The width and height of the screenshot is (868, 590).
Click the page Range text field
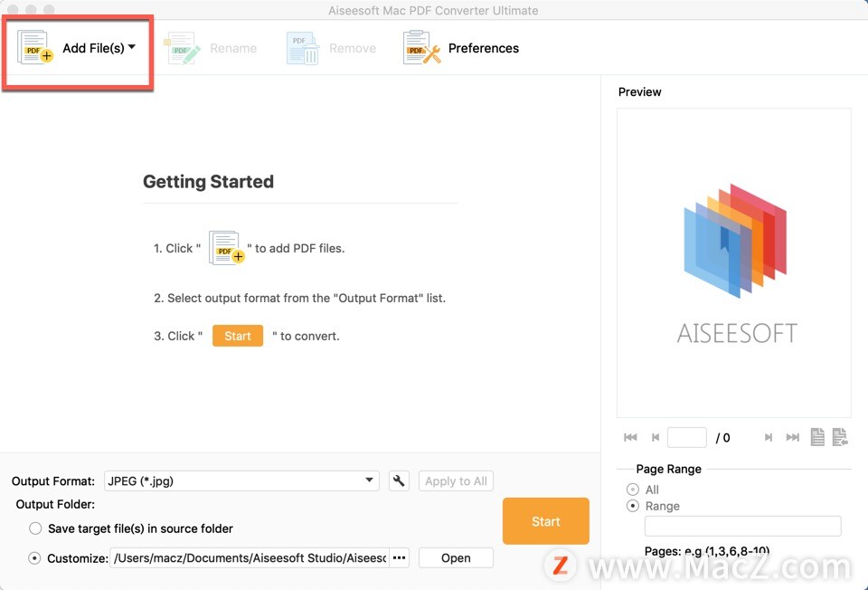(743, 526)
